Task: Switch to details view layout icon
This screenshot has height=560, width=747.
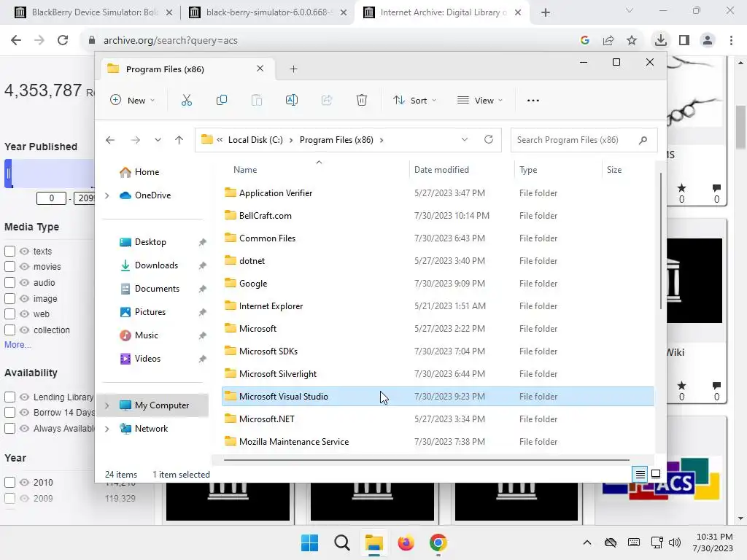Action: 640,474
